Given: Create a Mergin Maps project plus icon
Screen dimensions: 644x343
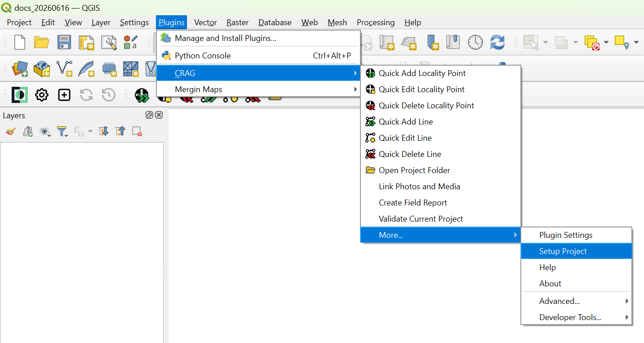Looking at the screenshot, I should (64, 95).
